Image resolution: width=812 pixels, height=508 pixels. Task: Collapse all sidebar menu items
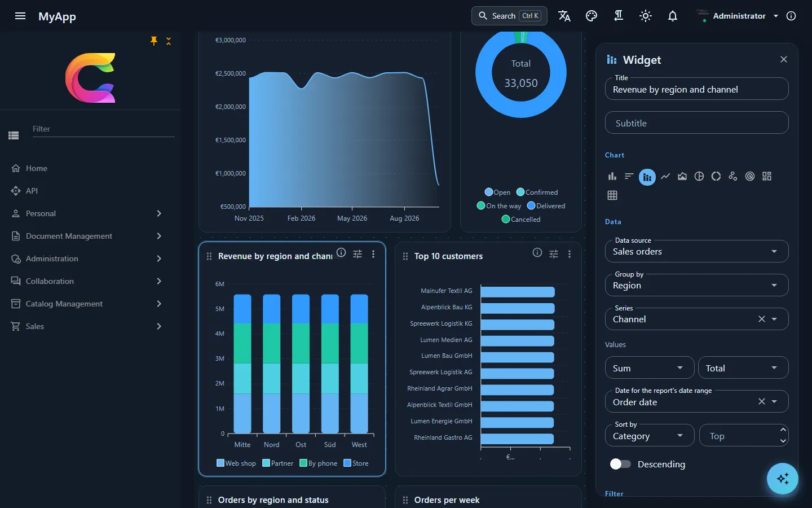coord(169,41)
